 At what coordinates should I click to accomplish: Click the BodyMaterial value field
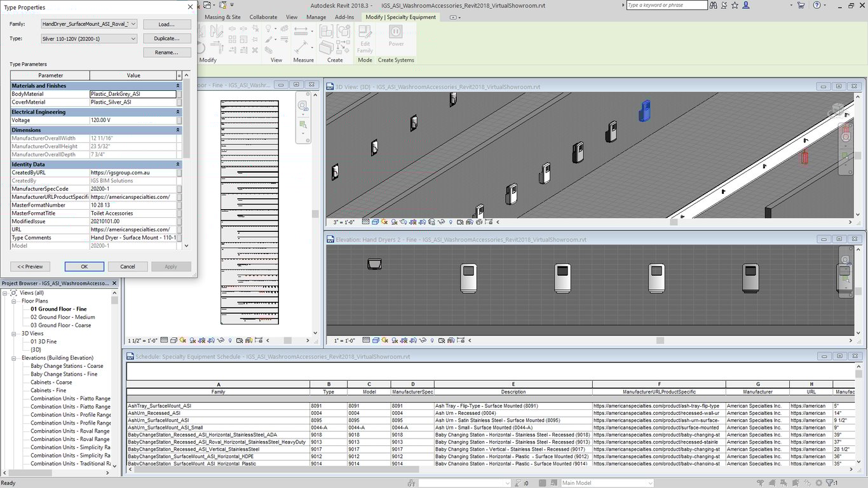tap(133, 94)
